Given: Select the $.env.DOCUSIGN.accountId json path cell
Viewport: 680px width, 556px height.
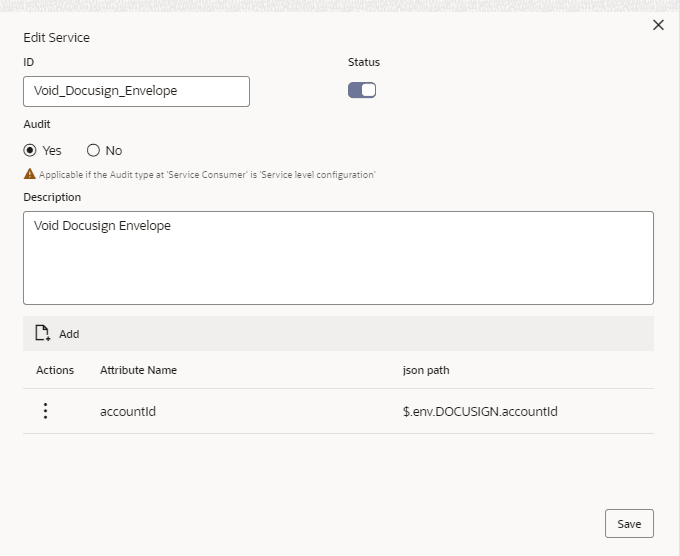Looking at the screenshot, I should (x=473, y=411).
